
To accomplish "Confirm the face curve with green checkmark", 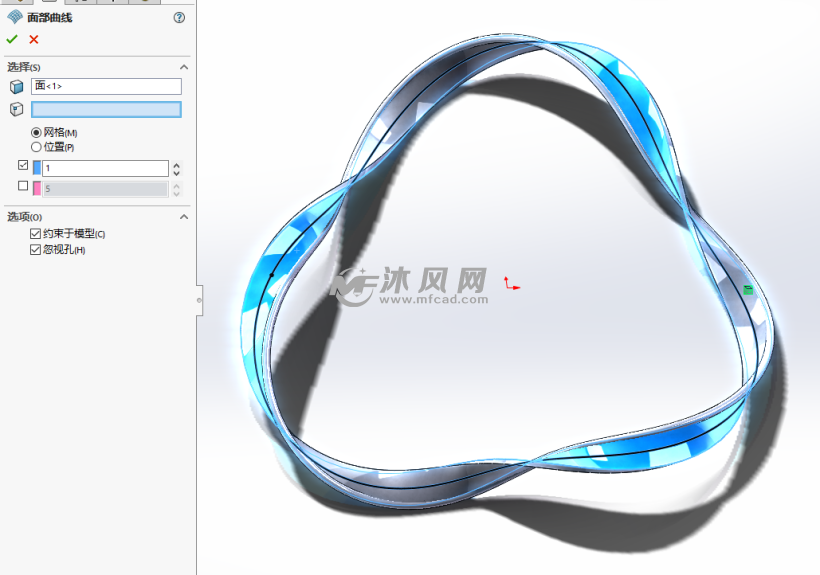I will tap(12, 39).
